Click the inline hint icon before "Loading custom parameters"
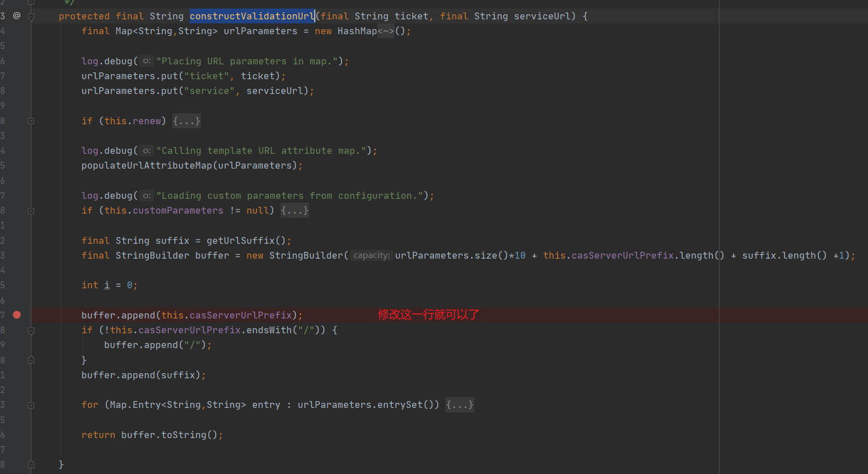The width and height of the screenshot is (868, 474). pyautogui.click(x=146, y=195)
